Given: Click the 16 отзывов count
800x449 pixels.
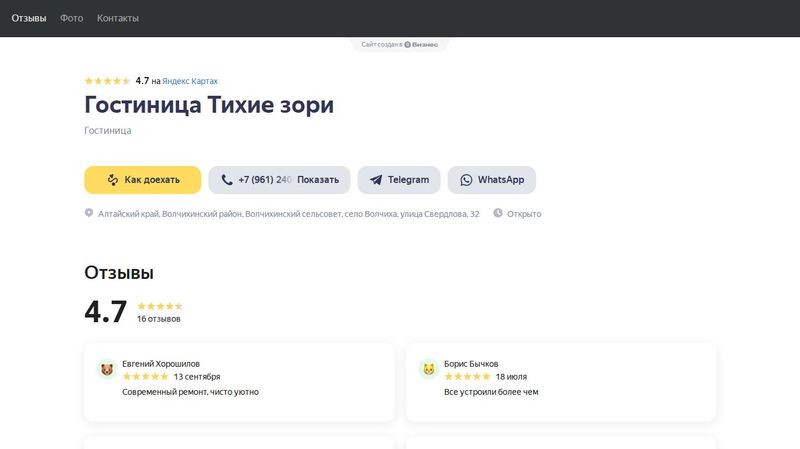Looking at the screenshot, I should click(159, 319).
